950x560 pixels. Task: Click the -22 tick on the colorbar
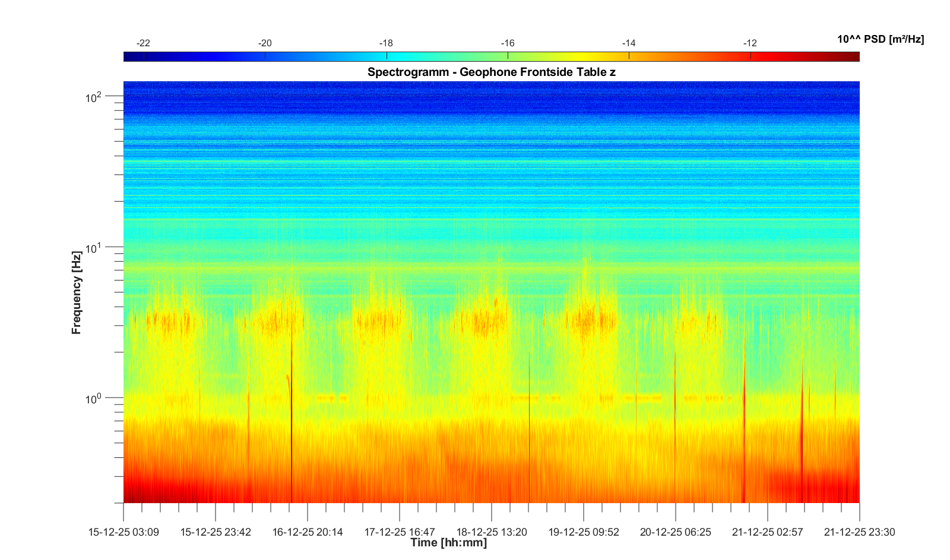(x=143, y=43)
